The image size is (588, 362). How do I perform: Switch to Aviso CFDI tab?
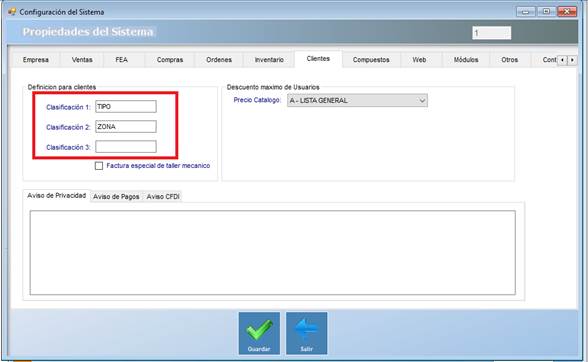click(163, 197)
